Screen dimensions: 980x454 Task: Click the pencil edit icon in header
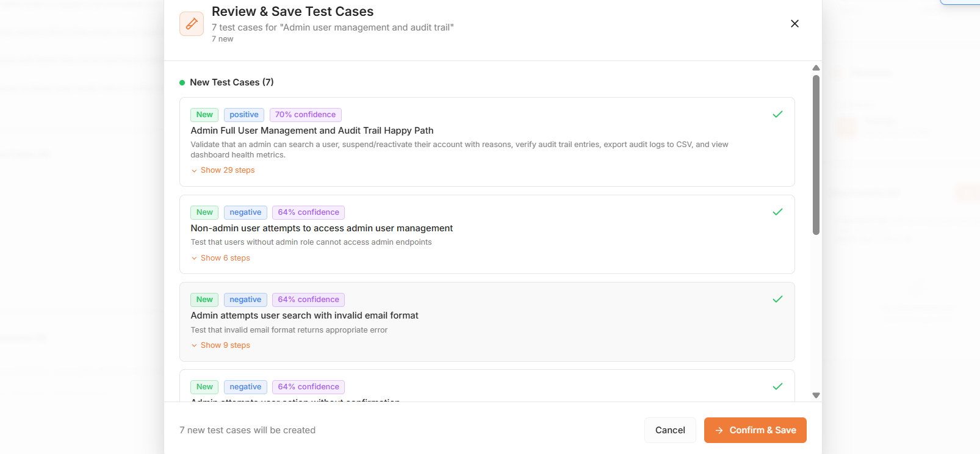click(x=192, y=24)
